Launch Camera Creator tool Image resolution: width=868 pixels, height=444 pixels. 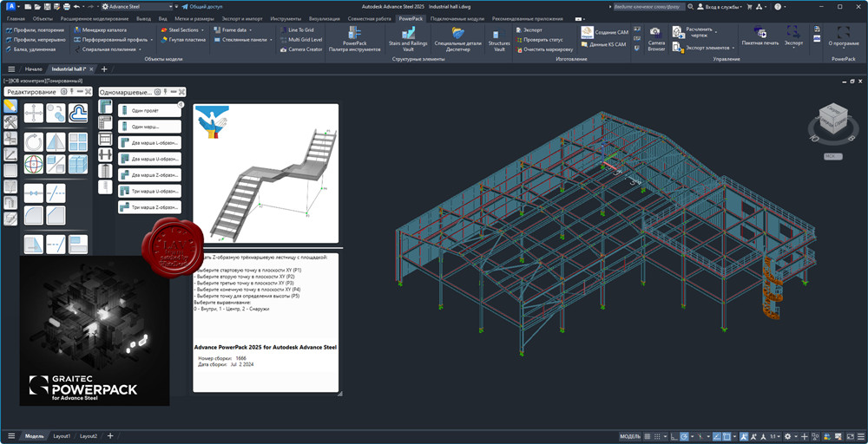click(301, 49)
